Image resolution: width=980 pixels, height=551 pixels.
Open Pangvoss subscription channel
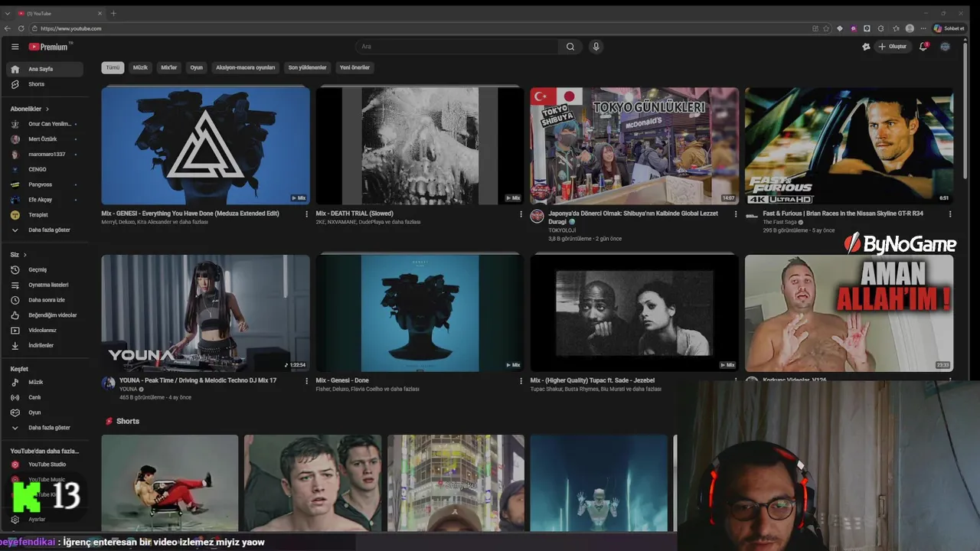click(x=46, y=184)
